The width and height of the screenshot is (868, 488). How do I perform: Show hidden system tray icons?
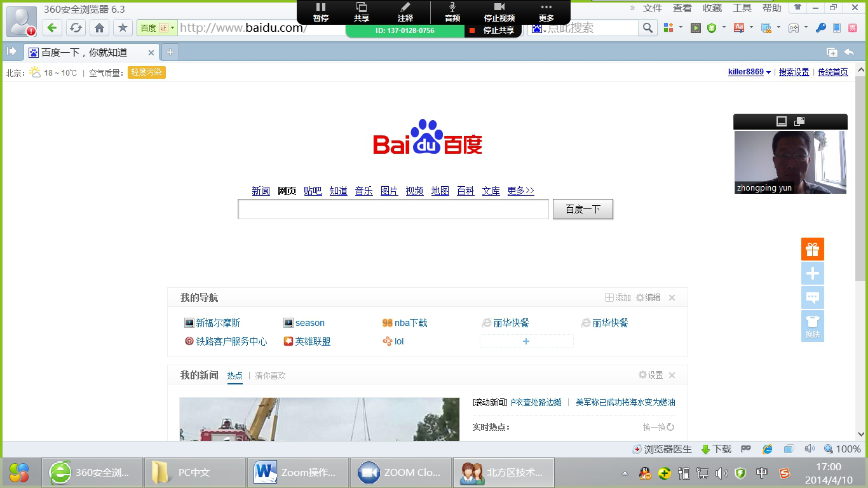click(625, 473)
